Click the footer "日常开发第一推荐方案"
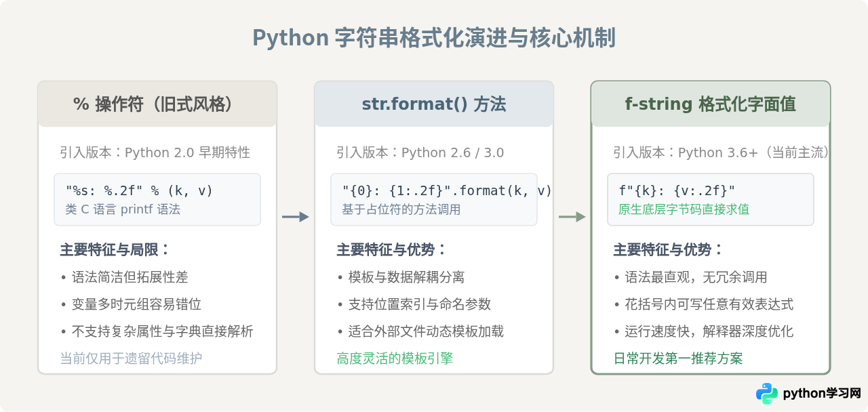 678,358
